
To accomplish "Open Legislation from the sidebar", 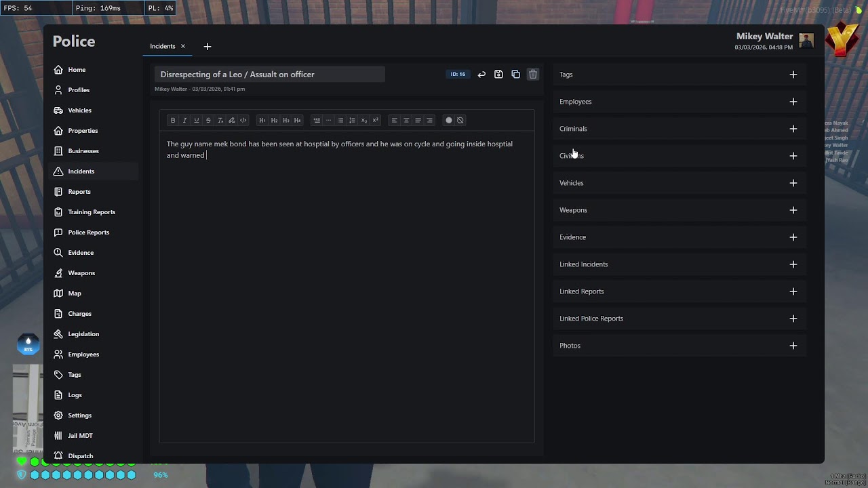I will coord(94,334).
